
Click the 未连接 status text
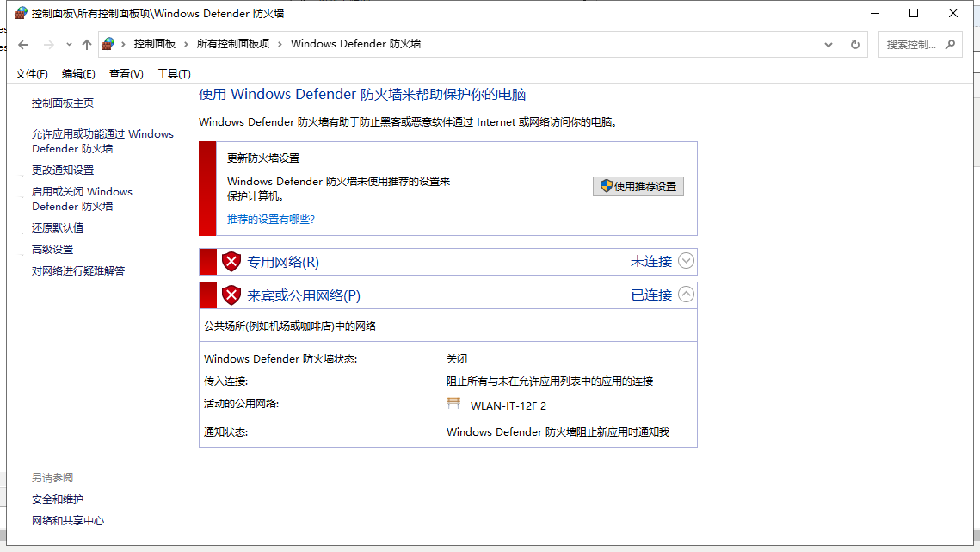pos(651,262)
